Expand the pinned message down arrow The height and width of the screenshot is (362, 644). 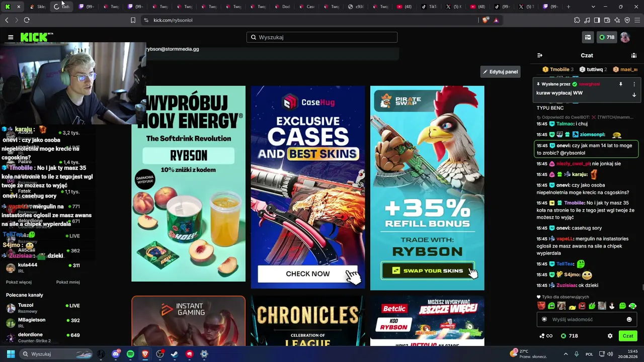click(x=634, y=95)
